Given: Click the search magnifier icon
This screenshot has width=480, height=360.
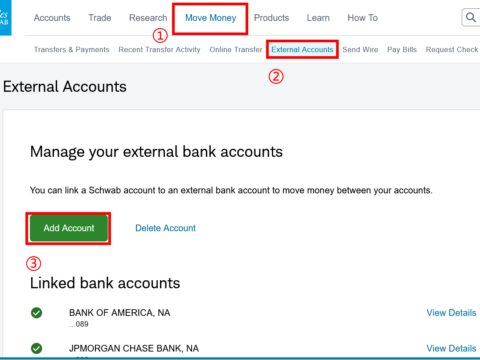Looking at the screenshot, I should (x=471, y=17).
